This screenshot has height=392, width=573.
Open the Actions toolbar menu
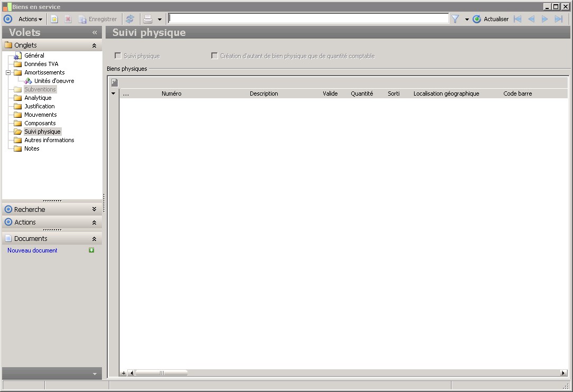(x=30, y=19)
